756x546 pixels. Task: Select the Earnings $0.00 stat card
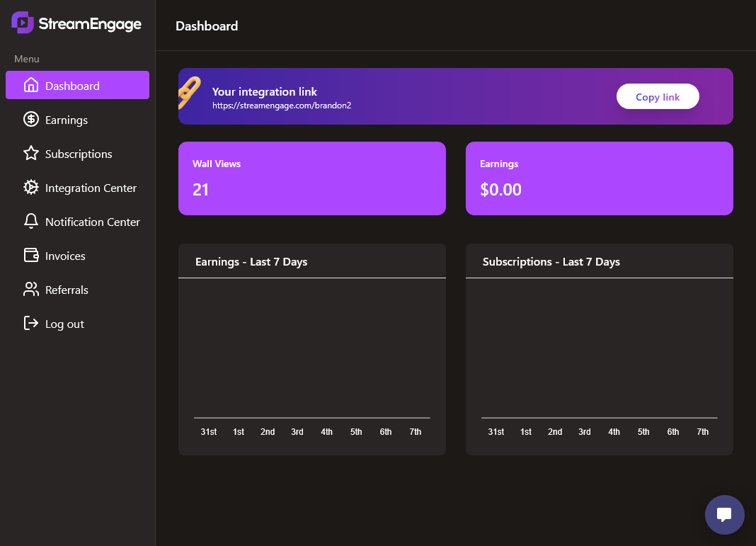(x=599, y=178)
